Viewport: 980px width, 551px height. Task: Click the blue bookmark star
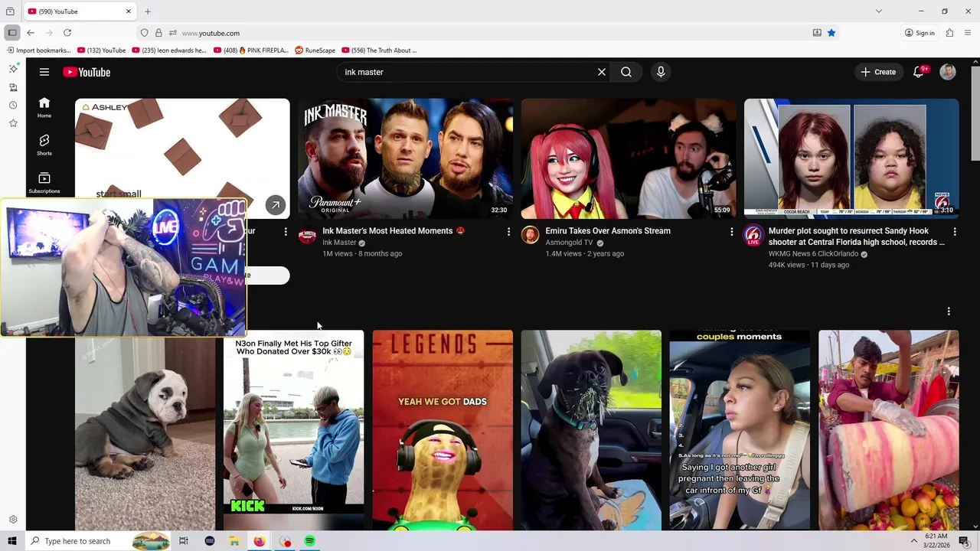[x=831, y=33]
